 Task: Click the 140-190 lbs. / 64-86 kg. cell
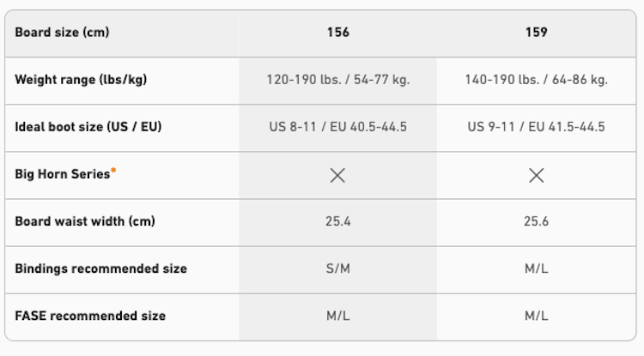536,80
